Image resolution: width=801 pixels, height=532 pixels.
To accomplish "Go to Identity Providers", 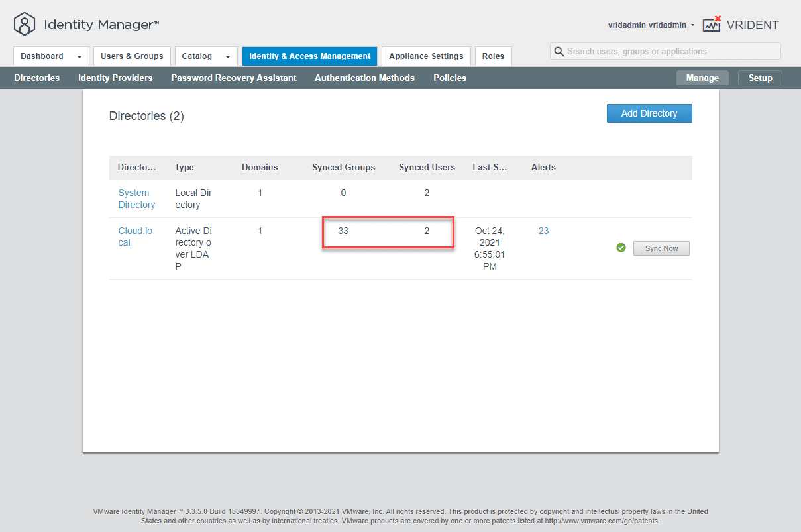I will pyautogui.click(x=115, y=78).
